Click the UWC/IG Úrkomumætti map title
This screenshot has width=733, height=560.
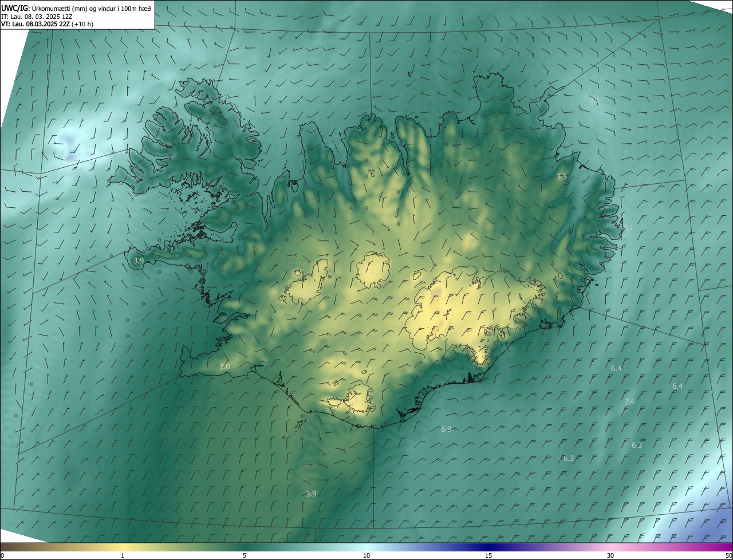coord(76,8)
